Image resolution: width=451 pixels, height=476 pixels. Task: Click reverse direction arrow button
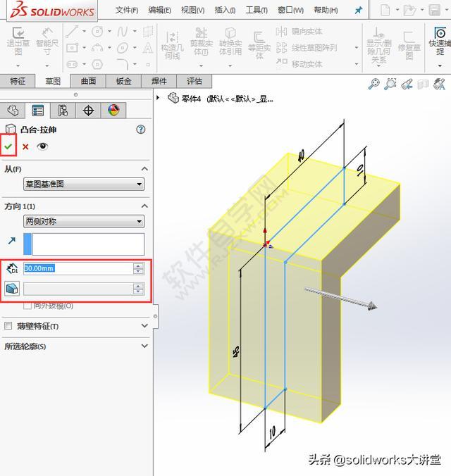click(12, 241)
